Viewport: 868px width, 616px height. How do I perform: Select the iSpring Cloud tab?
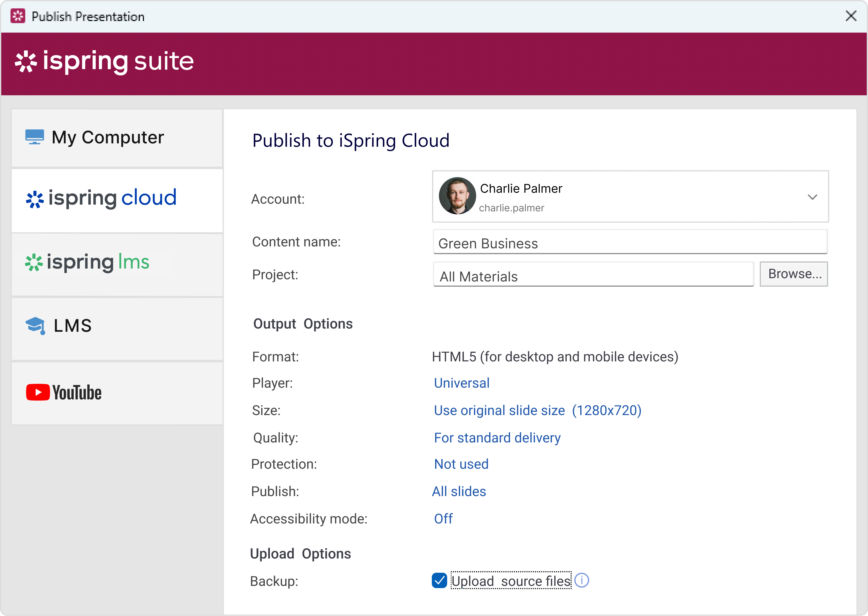click(117, 200)
